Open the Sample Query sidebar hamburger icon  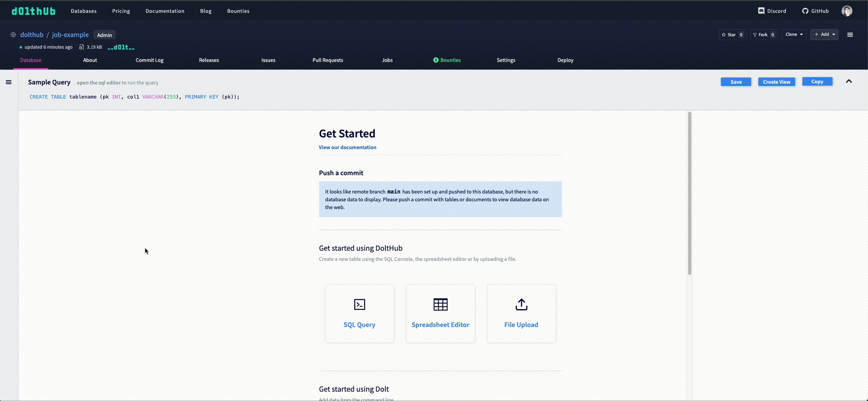tap(9, 82)
